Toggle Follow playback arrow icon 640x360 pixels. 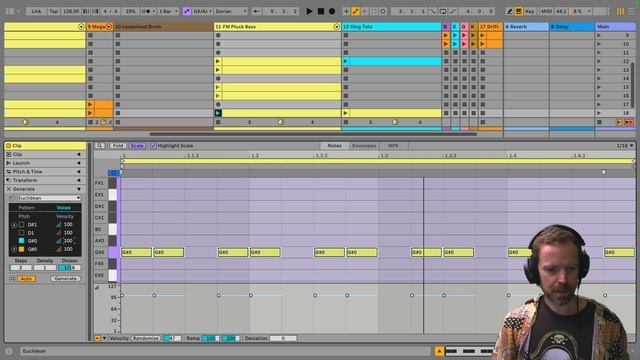pyautogui.click(x=256, y=11)
